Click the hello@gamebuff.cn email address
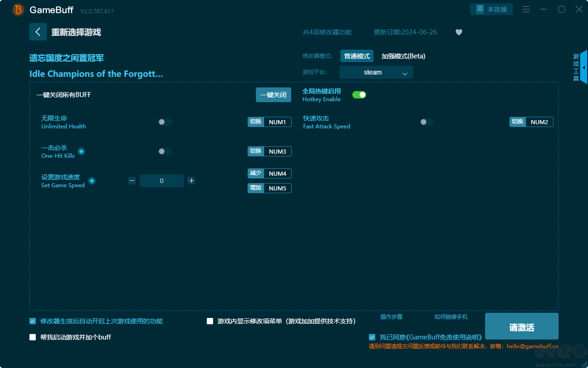588x368 pixels. [532, 346]
